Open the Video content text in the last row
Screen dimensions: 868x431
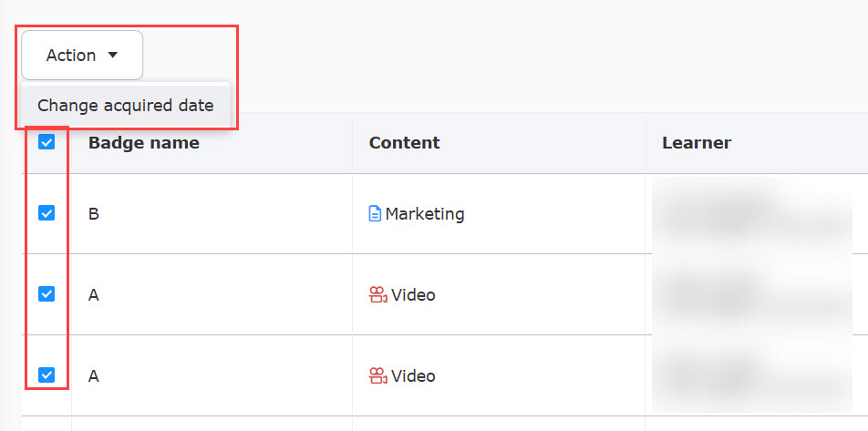tap(413, 375)
